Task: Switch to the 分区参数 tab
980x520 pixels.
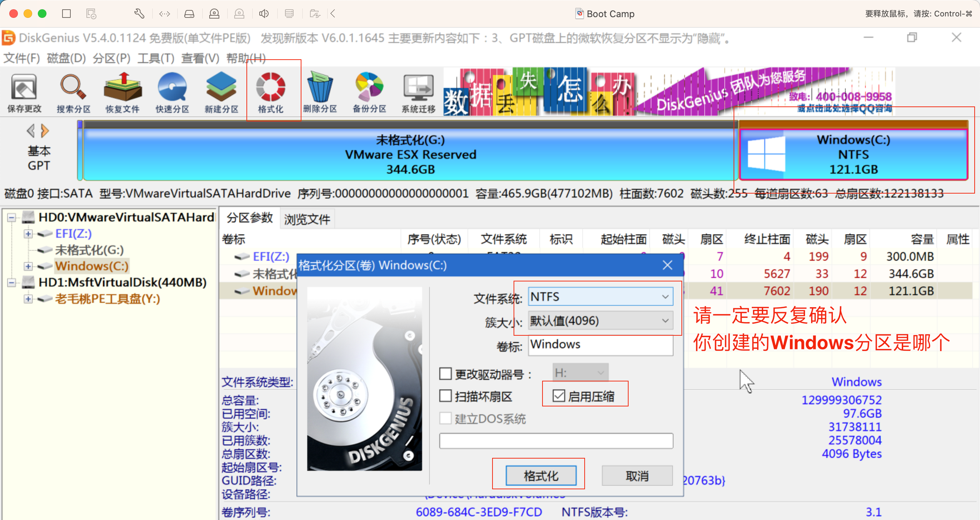Action: 250,218
